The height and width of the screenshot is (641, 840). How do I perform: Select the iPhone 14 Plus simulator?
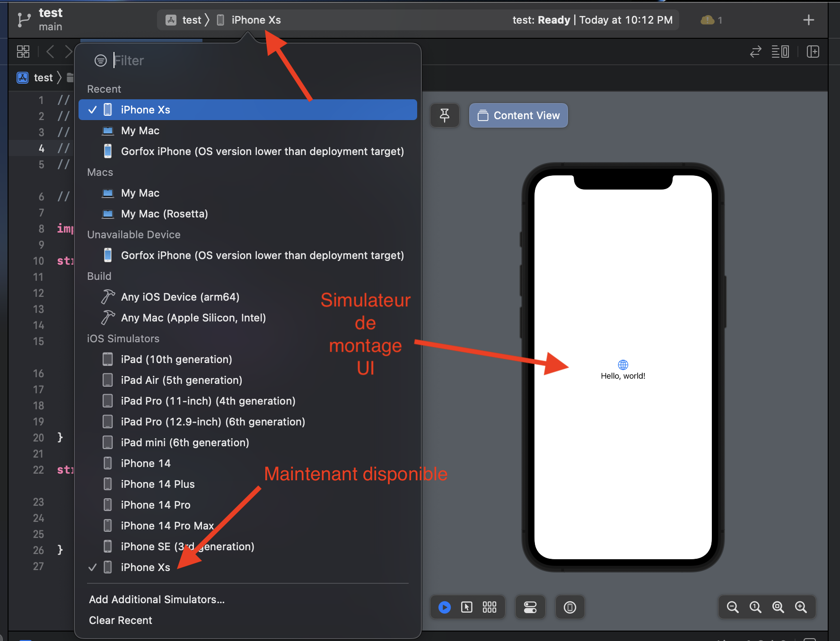coord(248,484)
